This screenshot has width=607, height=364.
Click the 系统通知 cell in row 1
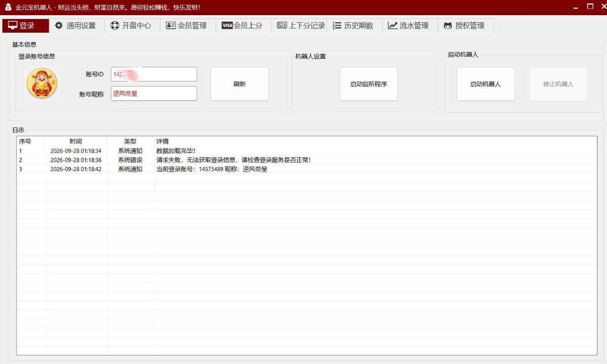coord(131,151)
